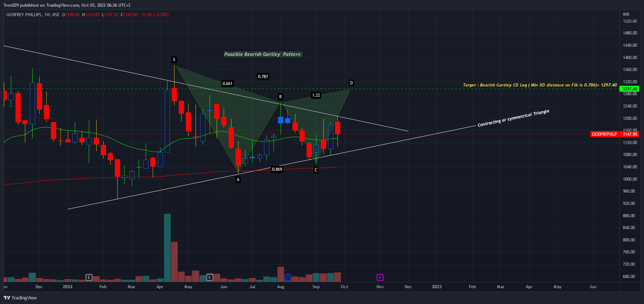This screenshot has height=304, width=644.
Task: Click the open price value 1189.00
Action: [72, 15]
